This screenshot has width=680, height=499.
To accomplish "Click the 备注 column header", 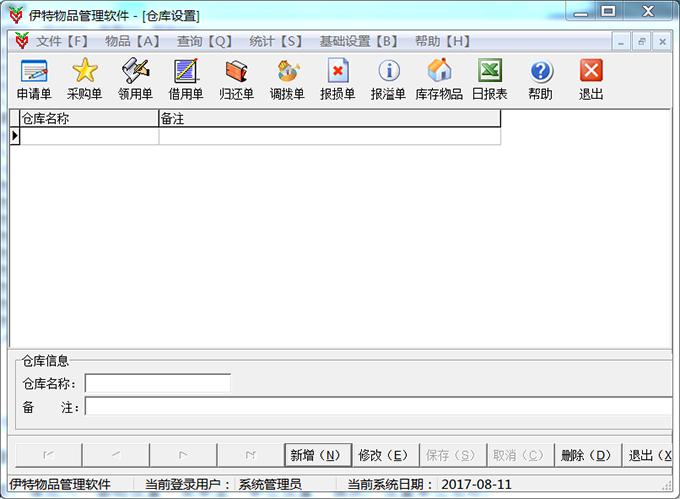I will coord(330,118).
